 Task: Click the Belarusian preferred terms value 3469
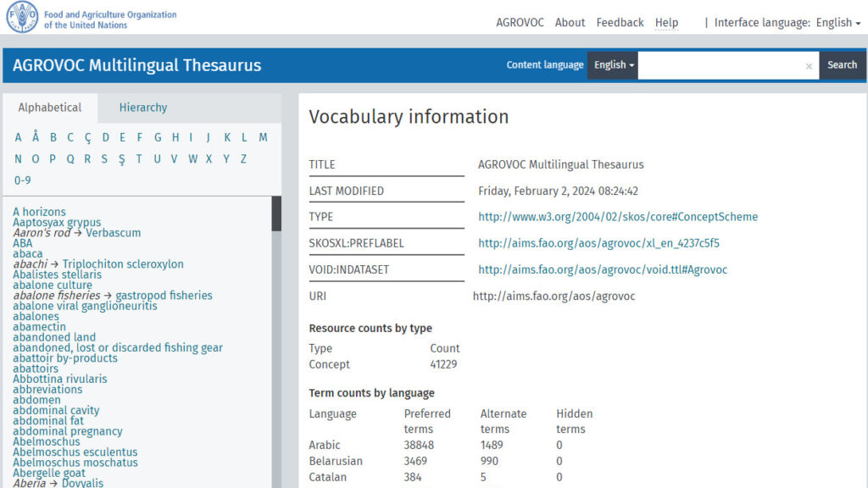[415, 462]
